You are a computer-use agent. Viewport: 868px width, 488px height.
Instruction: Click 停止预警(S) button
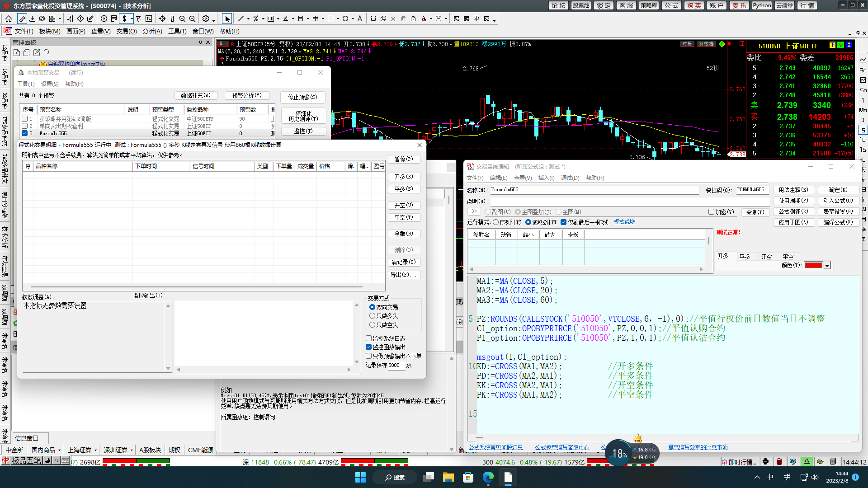coord(302,97)
